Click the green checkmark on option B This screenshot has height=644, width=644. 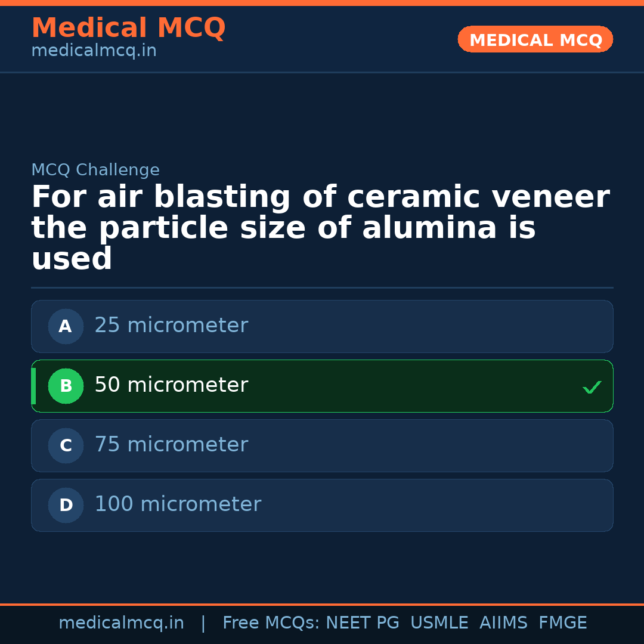click(592, 387)
